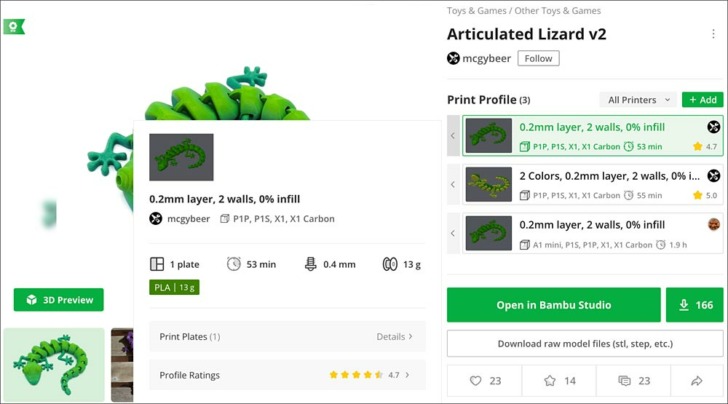Viewport: 728px width, 404px height.
Task: Click the star favorite icon
Action: 549,381
